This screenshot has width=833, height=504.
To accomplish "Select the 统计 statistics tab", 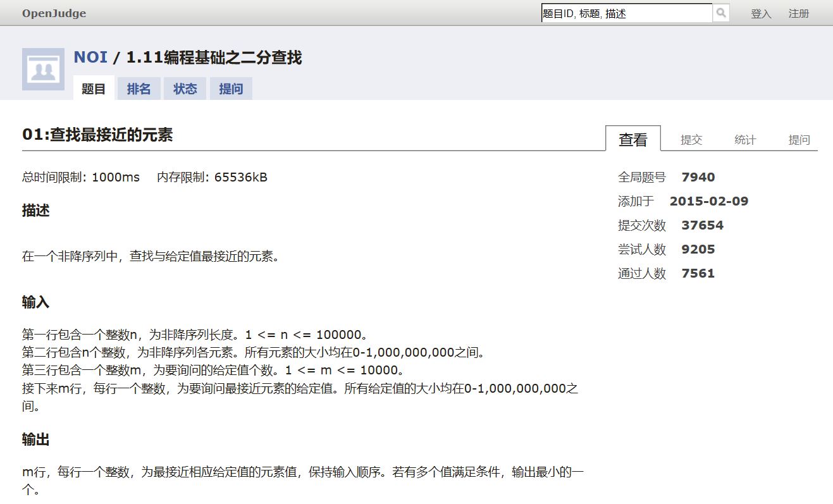I will 745,140.
